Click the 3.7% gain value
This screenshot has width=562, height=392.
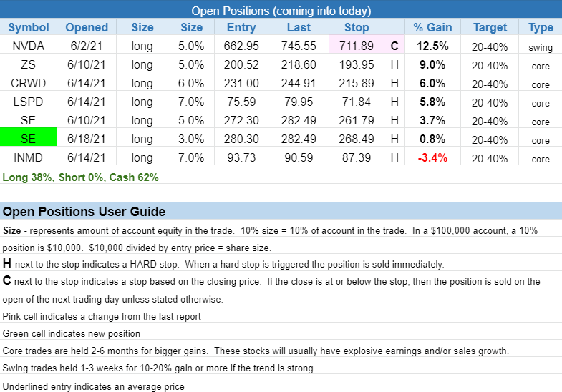click(x=432, y=120)
